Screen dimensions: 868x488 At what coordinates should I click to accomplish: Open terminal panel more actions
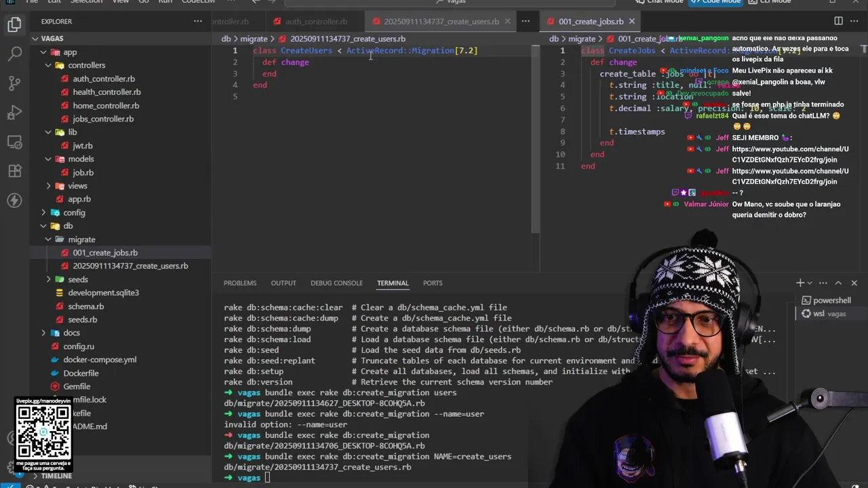823,283
